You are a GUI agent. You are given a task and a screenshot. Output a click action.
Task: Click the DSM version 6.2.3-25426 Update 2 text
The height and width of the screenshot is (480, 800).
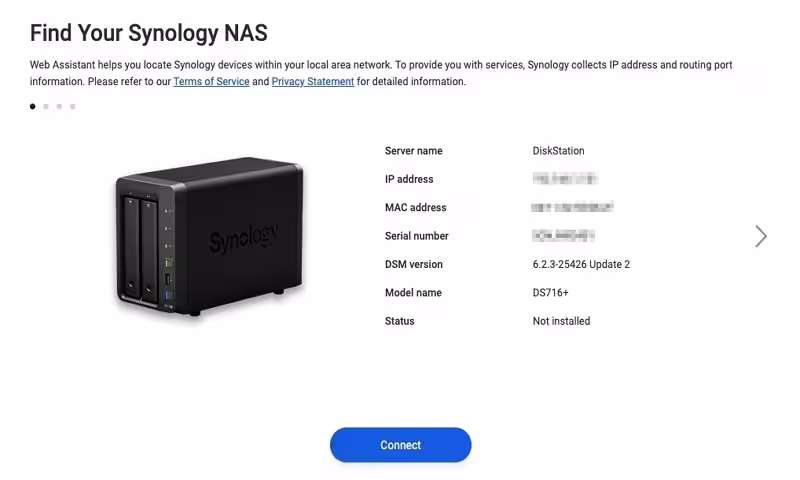pos(581,265)
